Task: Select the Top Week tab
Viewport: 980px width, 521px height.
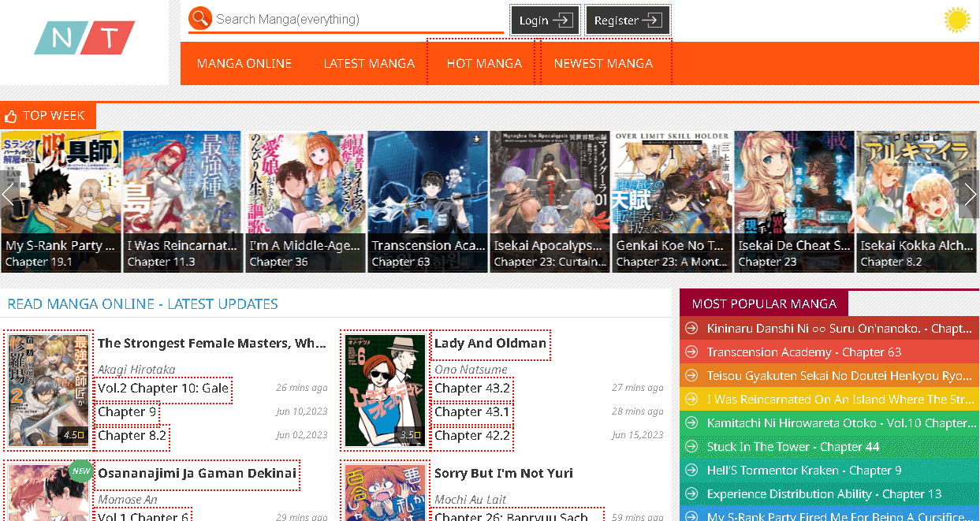Action: (48, 116)
